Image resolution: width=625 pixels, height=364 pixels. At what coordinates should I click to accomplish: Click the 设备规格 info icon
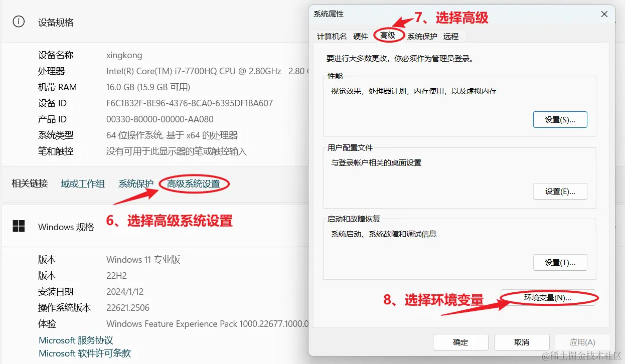19,22
